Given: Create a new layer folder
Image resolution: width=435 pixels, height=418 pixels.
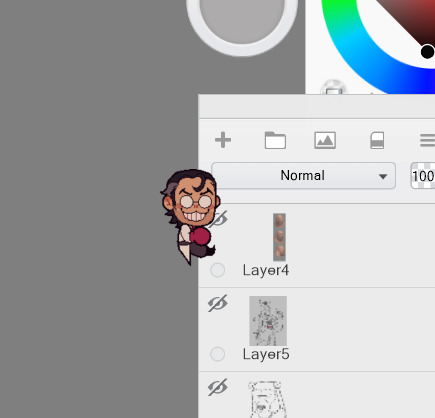Looking at the screenshot, I should (275, 140).
